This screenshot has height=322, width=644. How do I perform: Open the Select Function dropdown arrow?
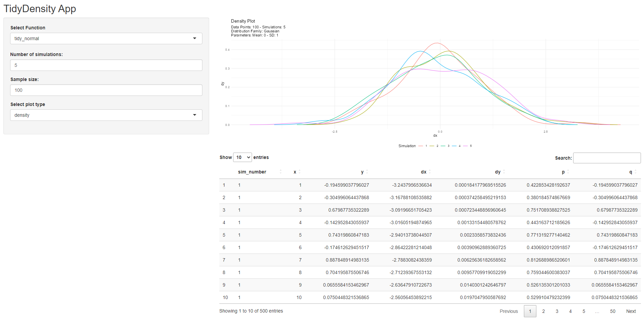coord(195,38)
